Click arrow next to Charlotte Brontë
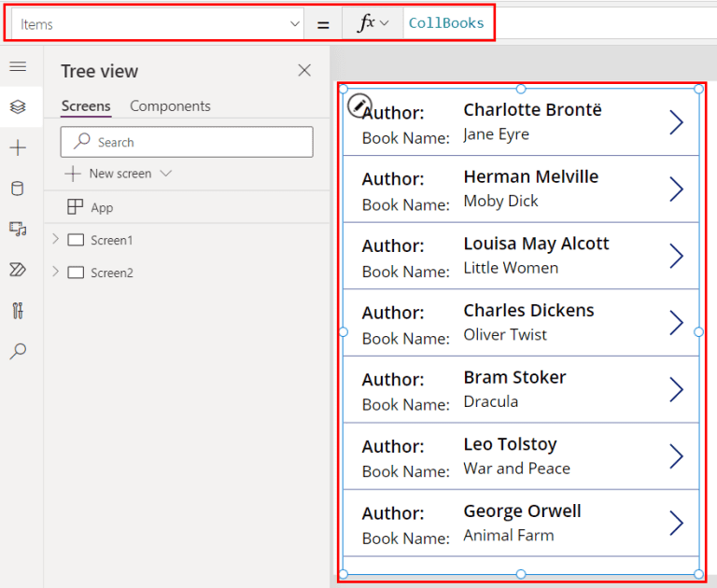This screenshot has width=717, height=588. pos(676,122)
